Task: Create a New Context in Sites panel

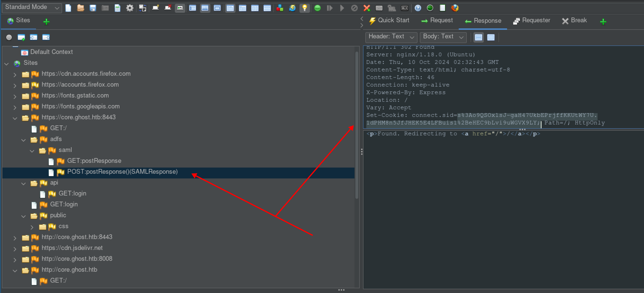Action: point(21,37)
